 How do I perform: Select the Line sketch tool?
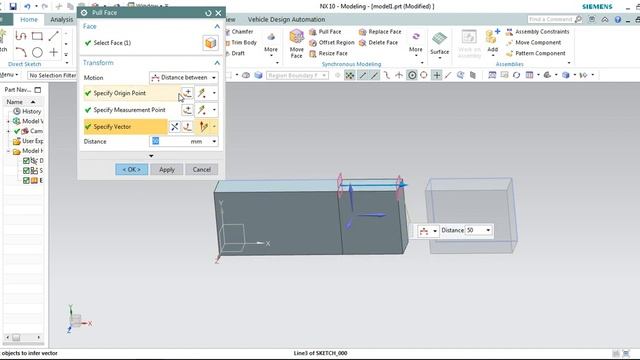53,36
